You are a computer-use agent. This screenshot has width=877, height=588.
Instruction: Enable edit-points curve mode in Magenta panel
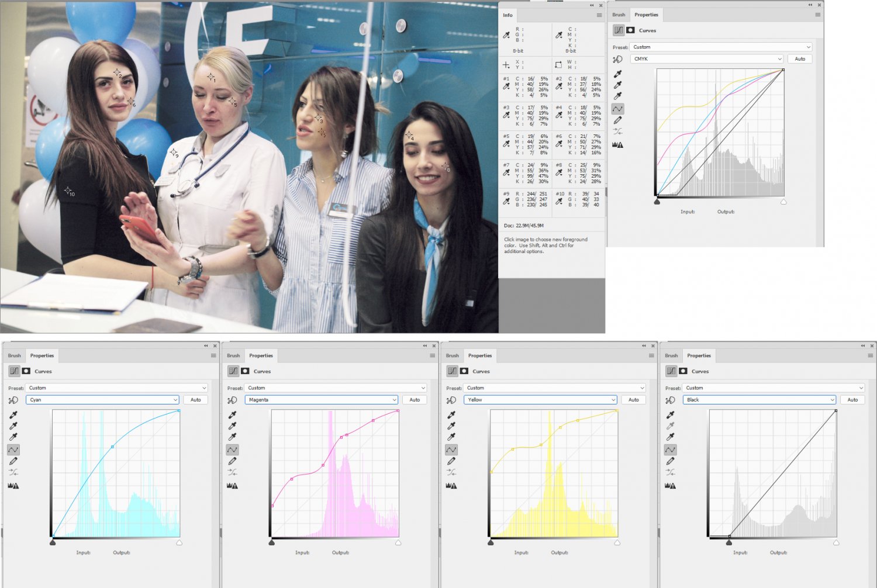click(x=232, y=449)
